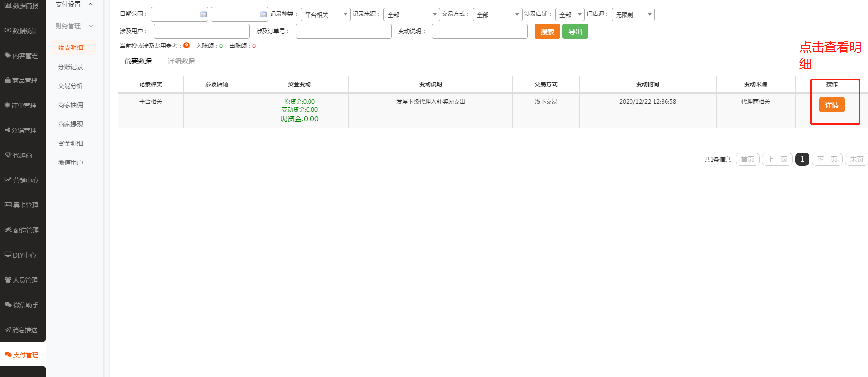Expand the 记录种类 dropdown
Image resolution: width=868 pixels, height=377 pixels.
pos(325,15)
